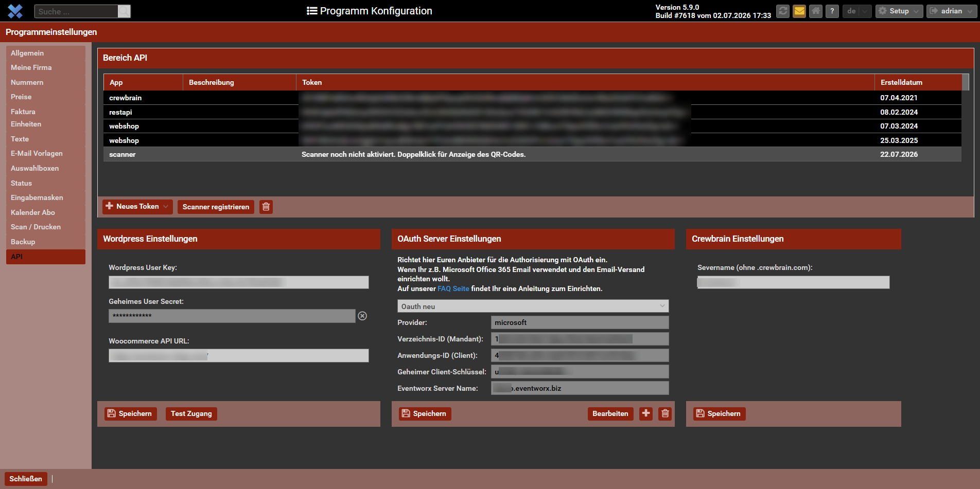Open the yellow mail envelope icon

799,11
